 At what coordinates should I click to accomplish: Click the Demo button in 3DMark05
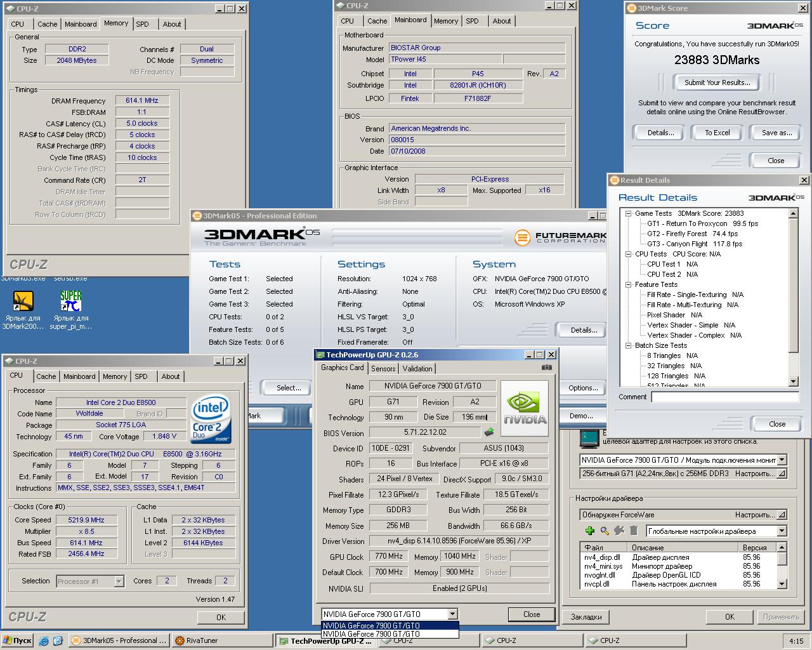[x=582, y=416]
